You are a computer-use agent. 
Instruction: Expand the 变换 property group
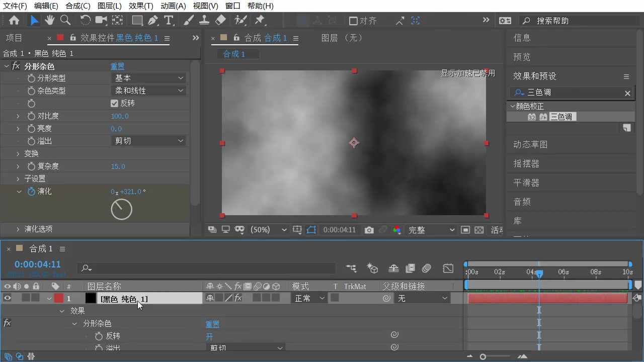click(18, 154)
